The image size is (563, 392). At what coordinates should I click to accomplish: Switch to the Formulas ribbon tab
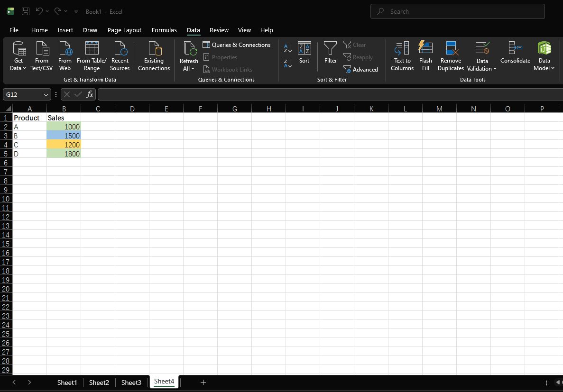164,30
